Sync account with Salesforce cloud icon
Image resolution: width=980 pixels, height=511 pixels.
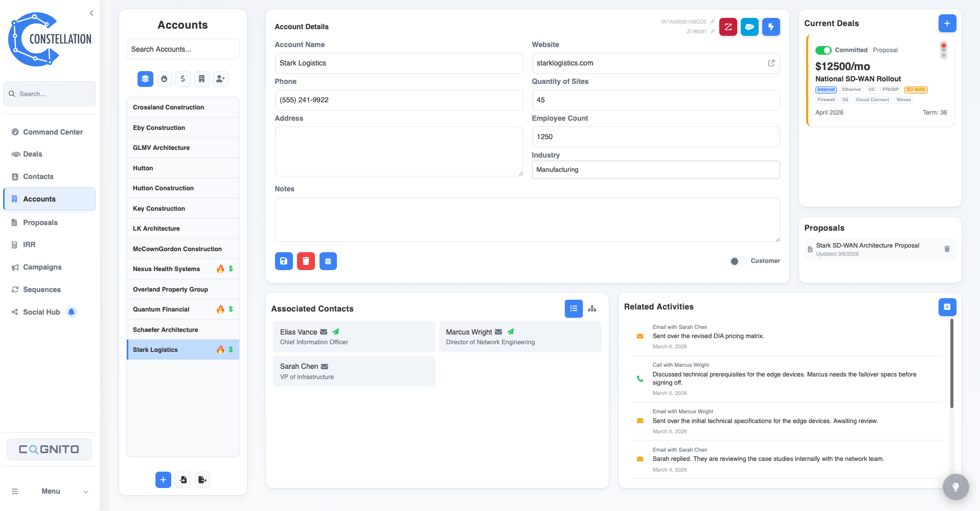(x=749, y=27)
